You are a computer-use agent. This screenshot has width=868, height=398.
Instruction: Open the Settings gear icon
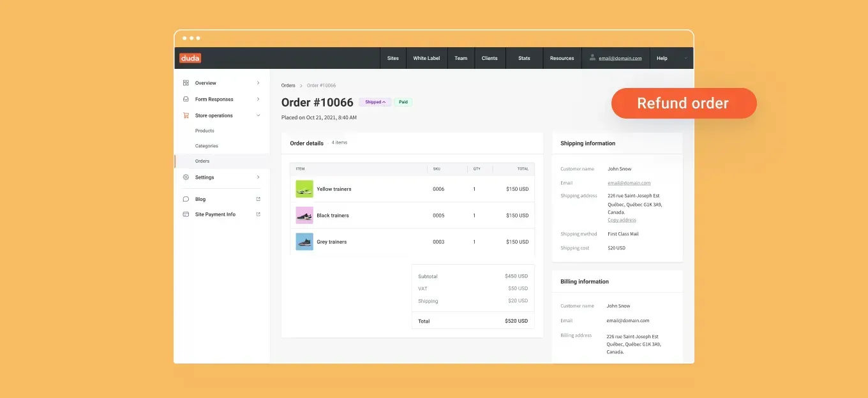186,177
